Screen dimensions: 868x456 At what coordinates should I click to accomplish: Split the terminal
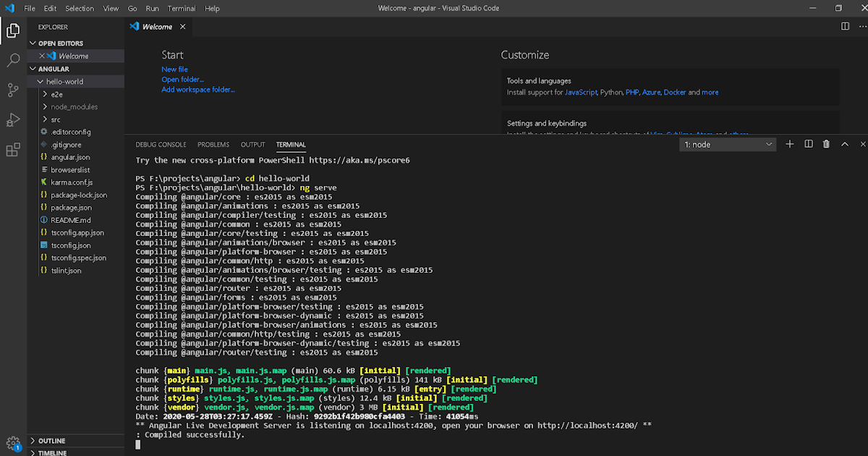pyautogui.click(x=808, y=144)
